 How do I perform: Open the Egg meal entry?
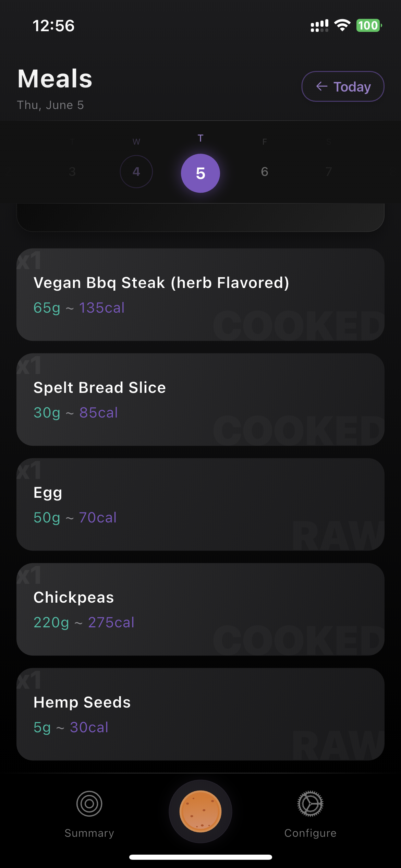(x=200, y=504)
